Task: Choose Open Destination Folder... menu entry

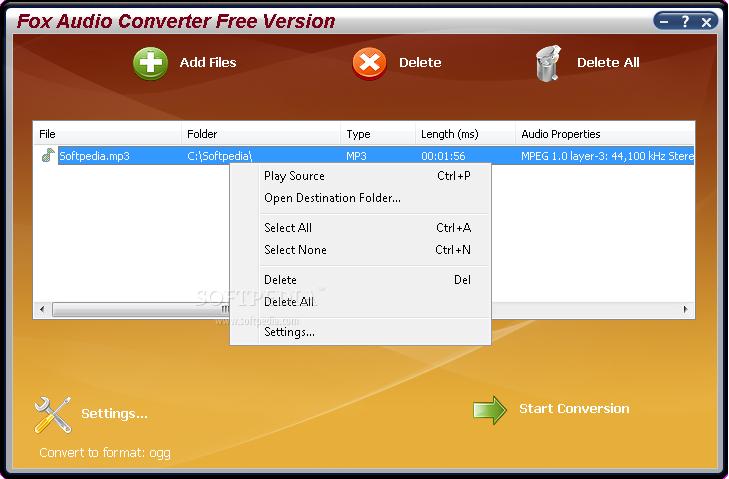Action: tap(360, 198)
